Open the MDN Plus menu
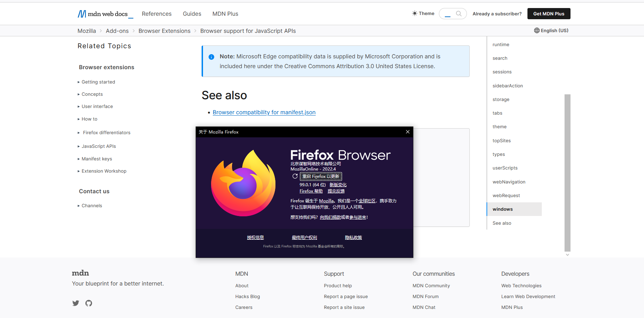 pyautogui.click(x=225, y=14)
